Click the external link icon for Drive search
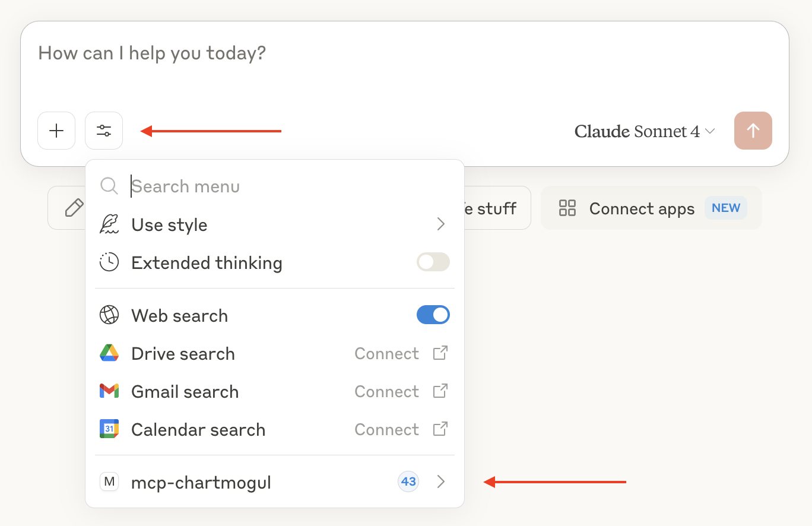This screenshot has height=526, width=812. [x=440, y=353]
